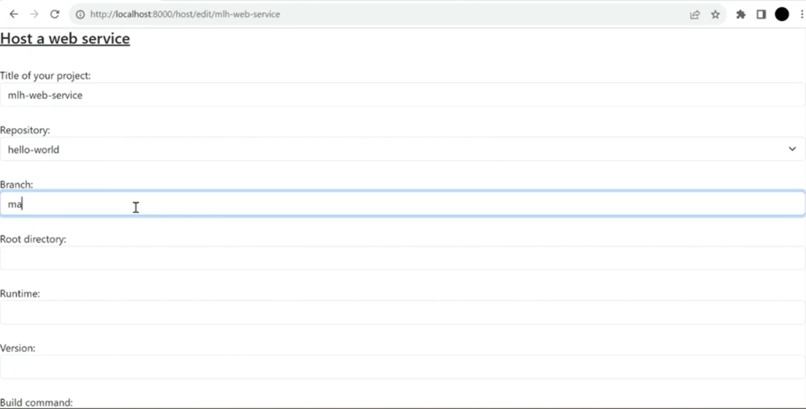
Task: Go back to the previous page
Action: pos(14,14)
